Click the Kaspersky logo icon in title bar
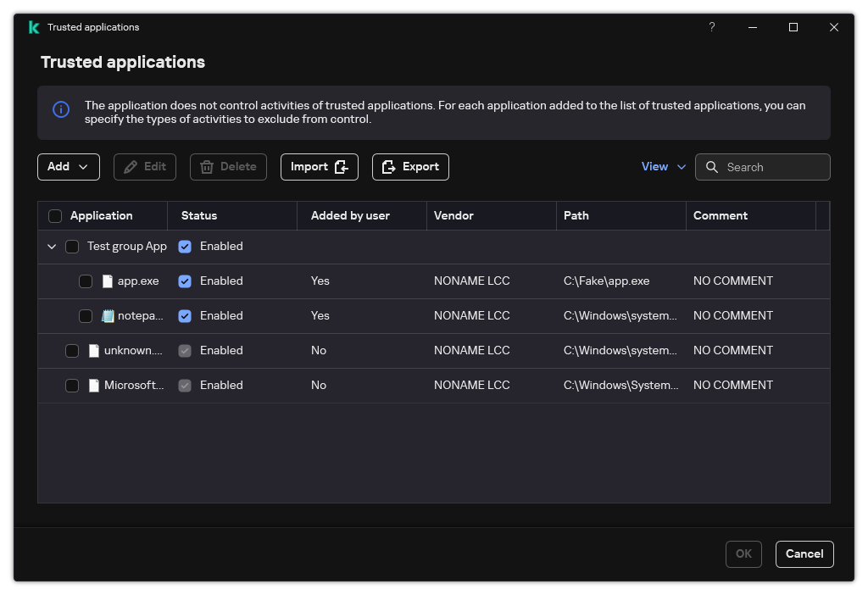This screenshot has width=868, height=595. tap(34, 27)
